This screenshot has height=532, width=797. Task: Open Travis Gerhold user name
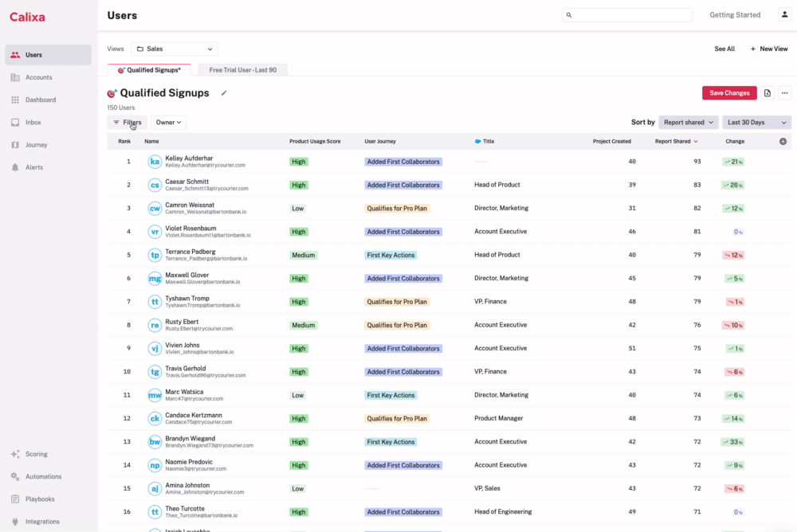click(186, 369)
